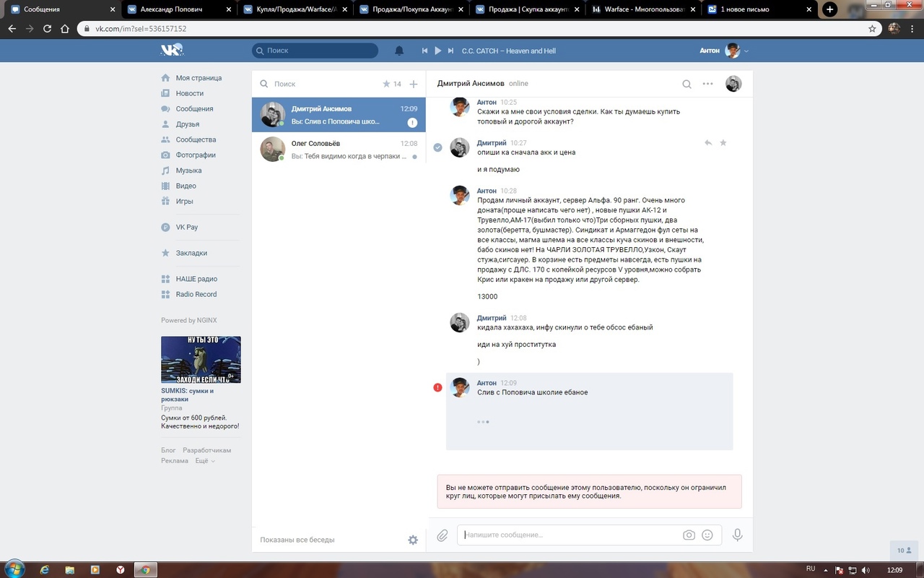
Task: Click the message input field
Action: pyautogui.click(x=570, y=535)
